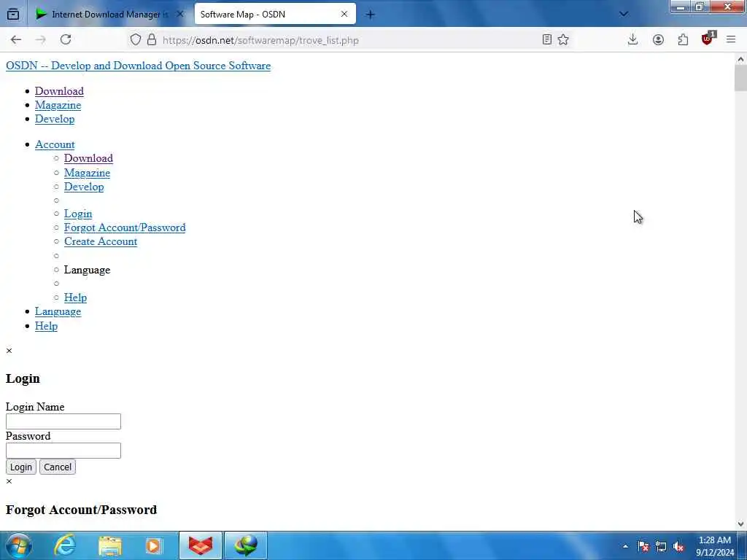Open Magazine under Account
The width and height of the screenshot is (747, 560).
pos(88,173)
